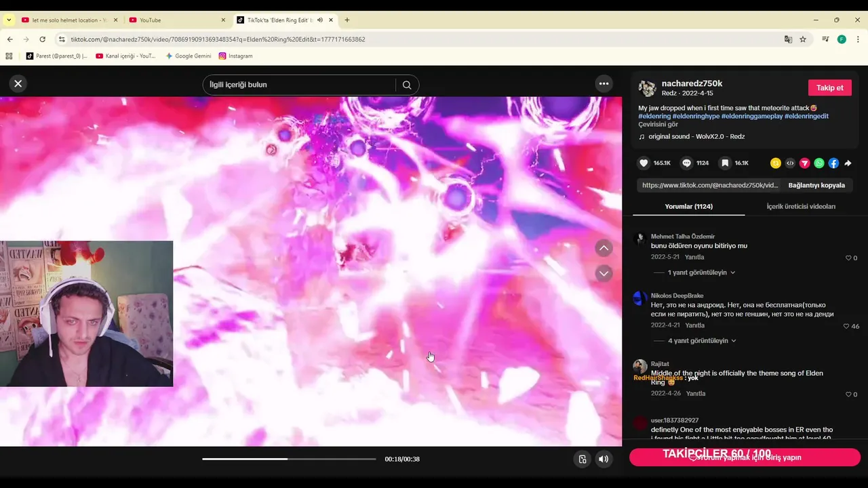Viewport: 868px width, 488px height.
Task: Mute the TikTok tab audio icon
Action: pyautogui.click(x=319, y=20)
